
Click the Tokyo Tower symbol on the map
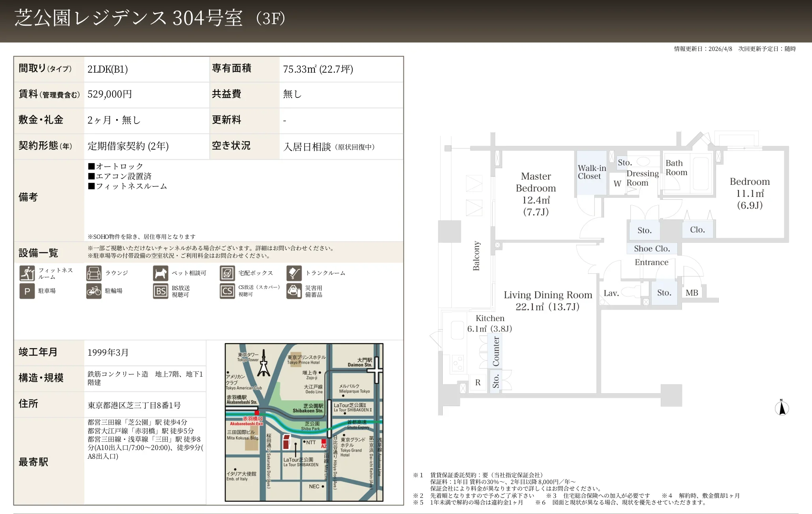tap(263, 363)
